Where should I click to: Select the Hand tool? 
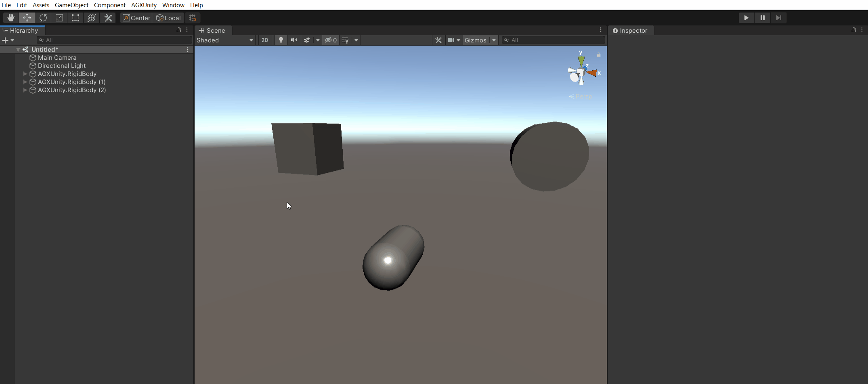click(x=10, y=18)
